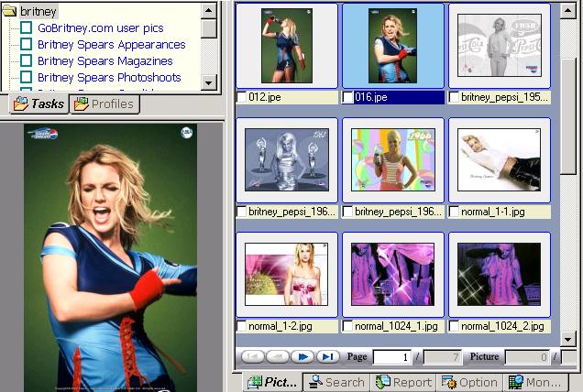Viewport: 583px width, 392px height.
Task: Click the GoBritney.com user pics task icon
Action: [x=27, y=28]
